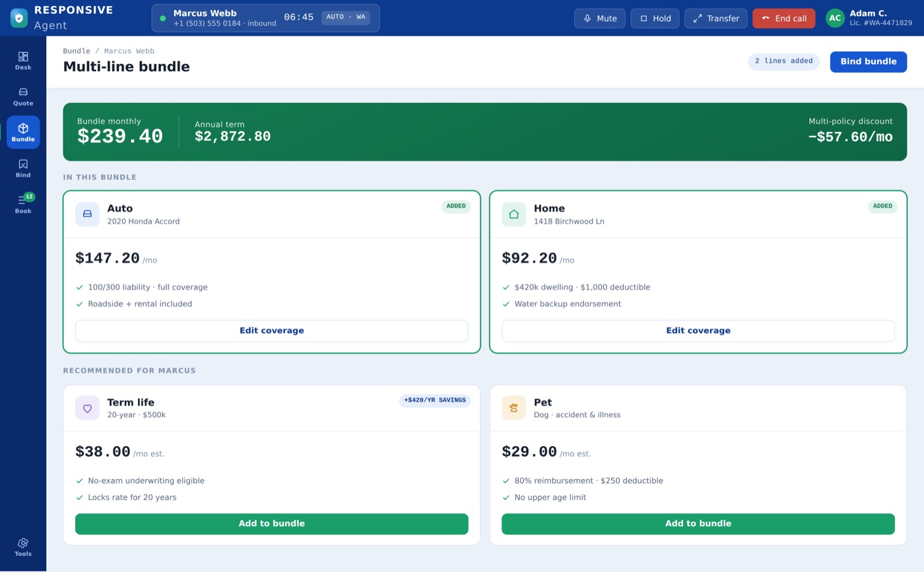Click the Lic. #WA-4471829 text
Image resolution: width=924 pixels, height=572 pixels.
[x=880, y=23]
